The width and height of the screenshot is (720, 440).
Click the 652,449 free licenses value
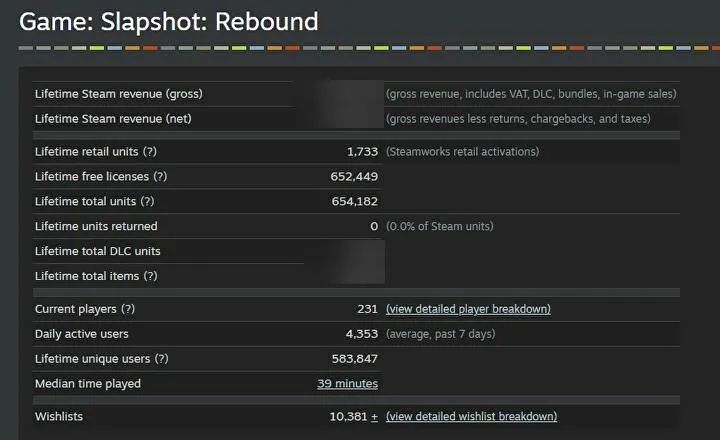354,176
